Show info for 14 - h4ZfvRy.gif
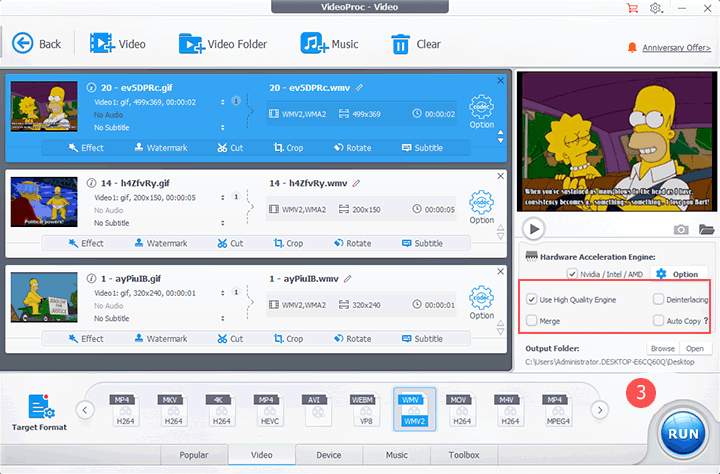This screenshot has width=720, height=474. pos(91,183)
